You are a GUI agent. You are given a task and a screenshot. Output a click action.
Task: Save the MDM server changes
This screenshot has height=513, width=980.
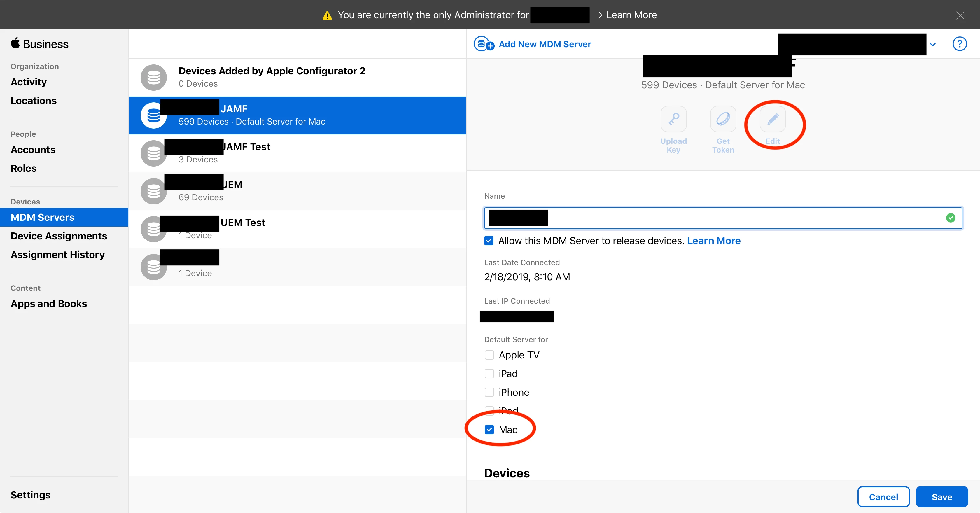pos(942,497)
